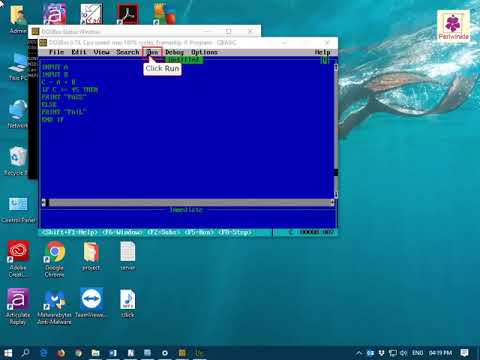Image resolution: width=480 pixels, height=360 pixels.
Task: Select the Malwarebytes Anti-Malware desktop icon
Action: 55,307
